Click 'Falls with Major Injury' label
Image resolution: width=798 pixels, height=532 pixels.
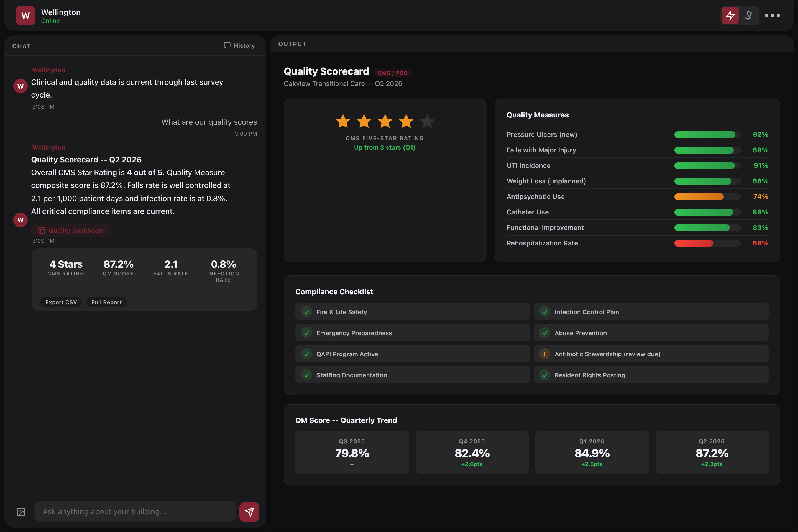541,150
